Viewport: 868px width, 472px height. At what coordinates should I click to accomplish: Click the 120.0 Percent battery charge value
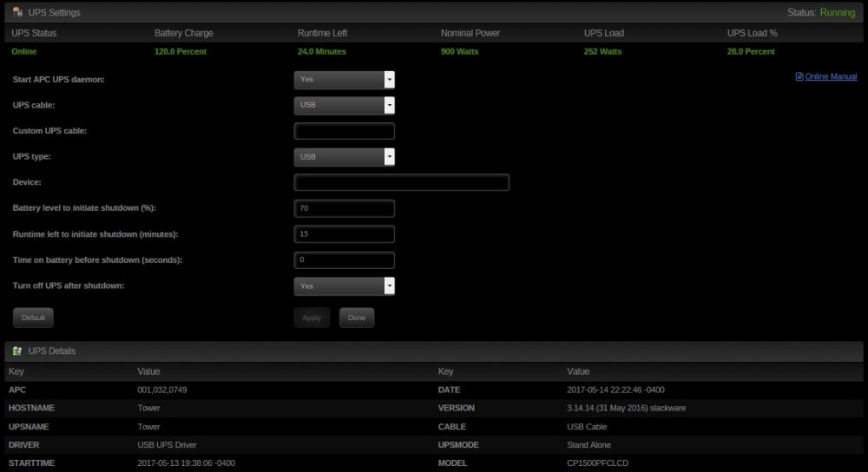click(180, 51)
